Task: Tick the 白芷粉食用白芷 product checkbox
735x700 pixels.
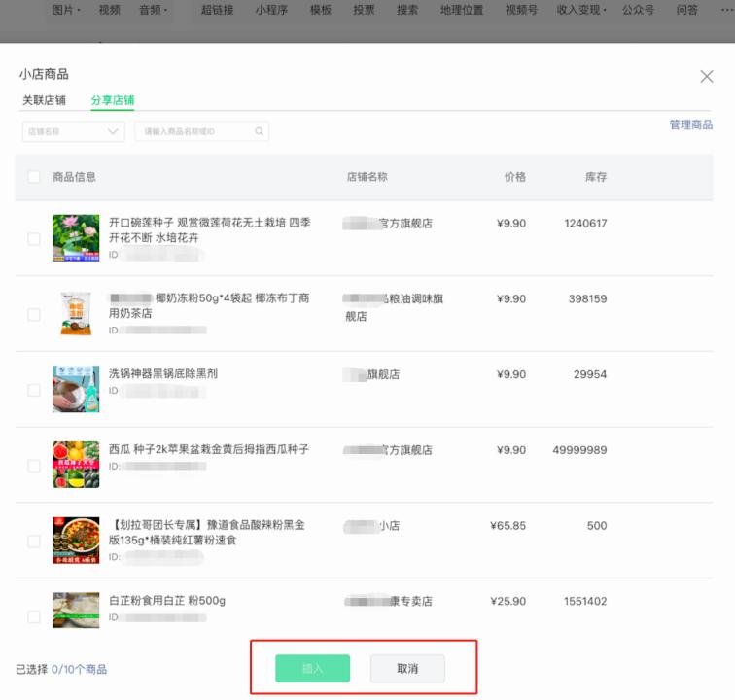Action: click(34, 616)
